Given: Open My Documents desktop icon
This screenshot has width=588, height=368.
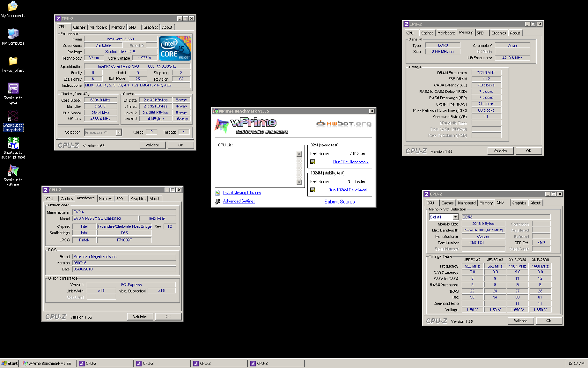Looking at the screenshot, I should [x=13, y=10].
